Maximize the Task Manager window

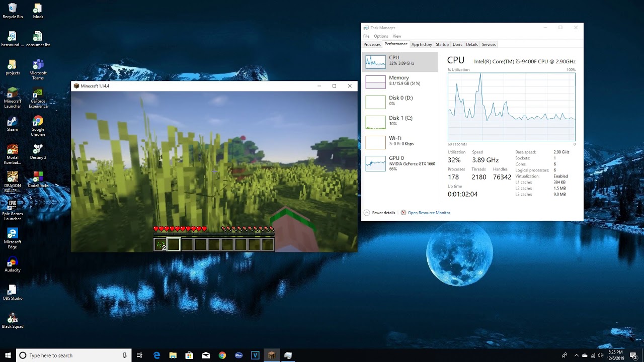(x=560, y=28)
